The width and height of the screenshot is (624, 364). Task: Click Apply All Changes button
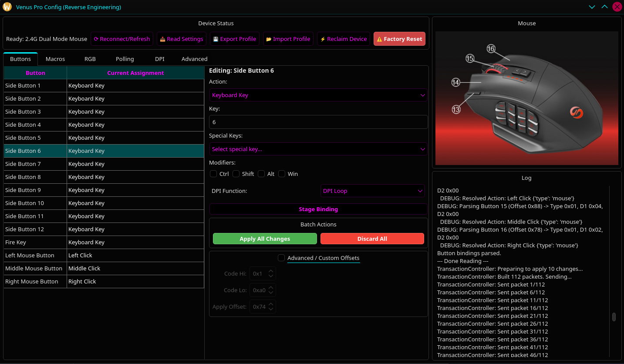point(265,239)
